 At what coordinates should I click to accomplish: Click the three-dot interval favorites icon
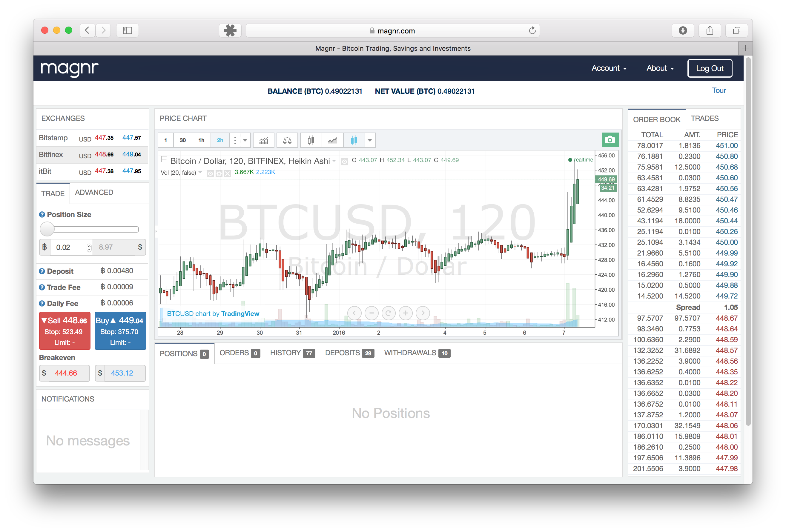[235, 140]
